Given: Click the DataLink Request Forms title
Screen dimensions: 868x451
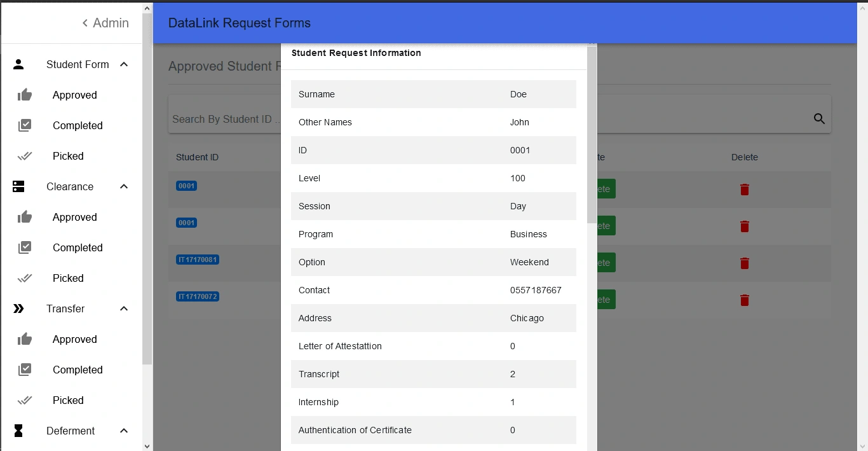Looking at the screenshot, I should click(240, 23).
